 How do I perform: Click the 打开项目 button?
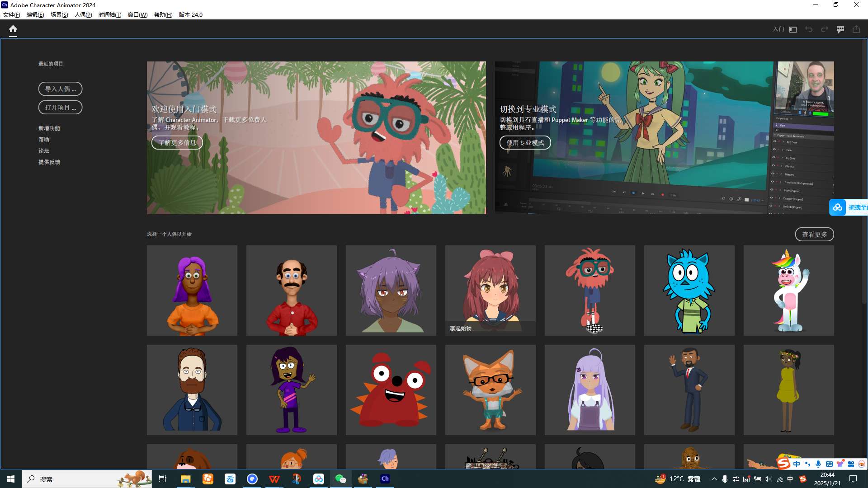[x=60, y=107]
